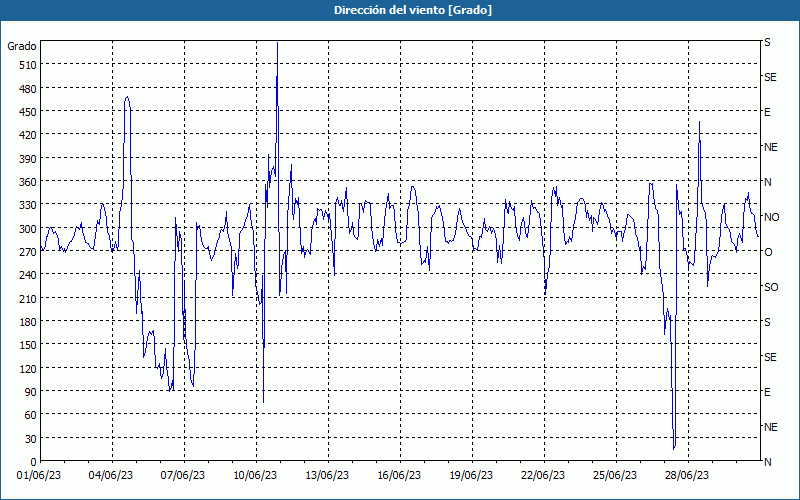800x500 pixels.
Task: Click the 360 y-axis value
Action: tap(28, 182)
